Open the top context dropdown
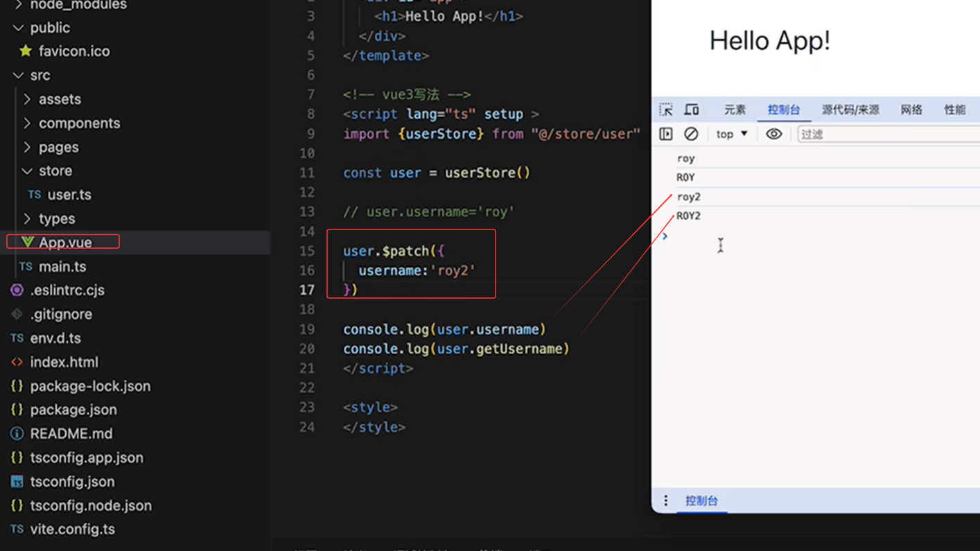 (x=732, y=134)
